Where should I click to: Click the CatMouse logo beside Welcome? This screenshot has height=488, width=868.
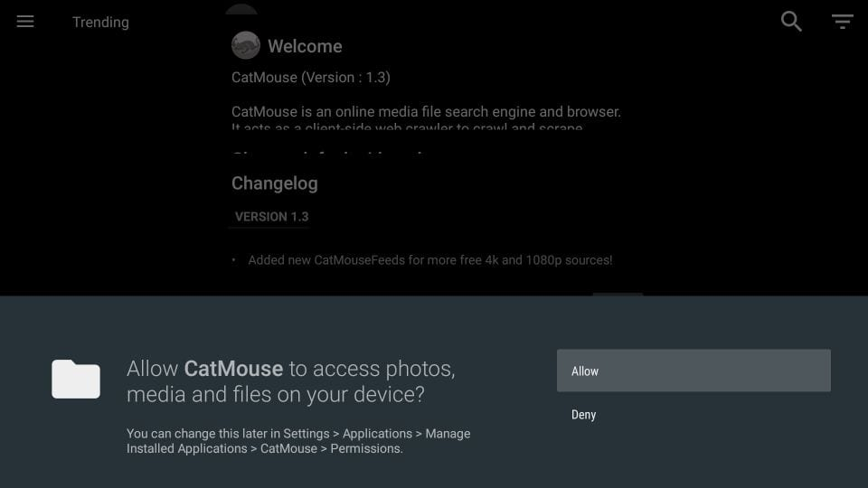tap(246, 45)
